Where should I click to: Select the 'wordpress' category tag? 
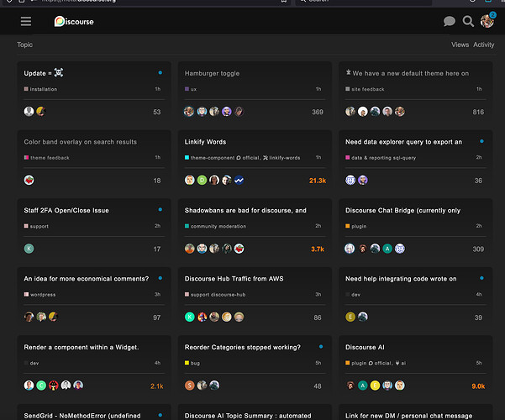point(40,295)
